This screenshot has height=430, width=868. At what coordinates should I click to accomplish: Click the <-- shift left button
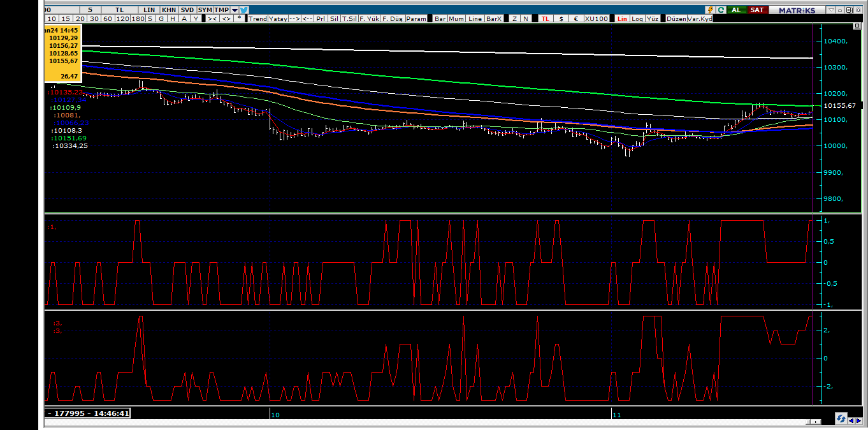(307, 19)
